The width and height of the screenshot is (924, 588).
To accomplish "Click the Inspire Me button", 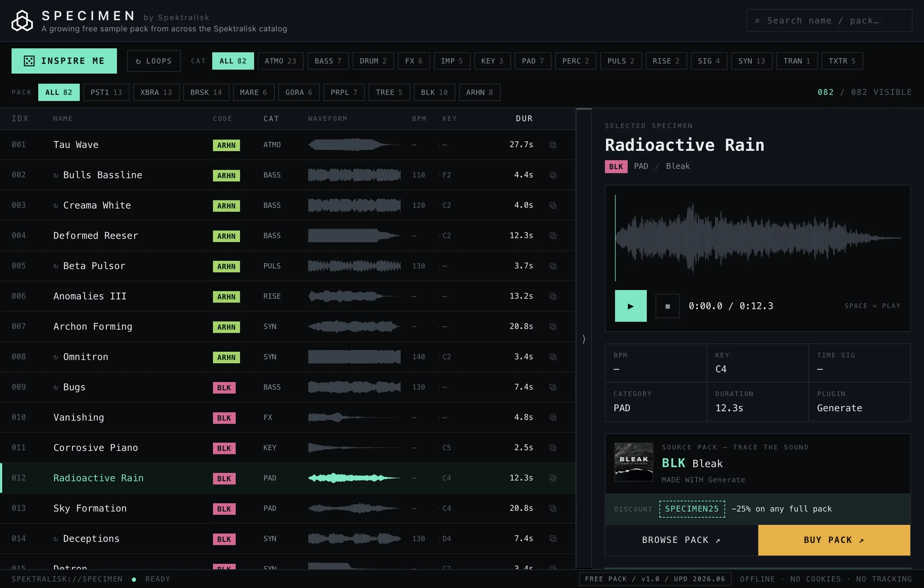I will (x=64, y=61).
